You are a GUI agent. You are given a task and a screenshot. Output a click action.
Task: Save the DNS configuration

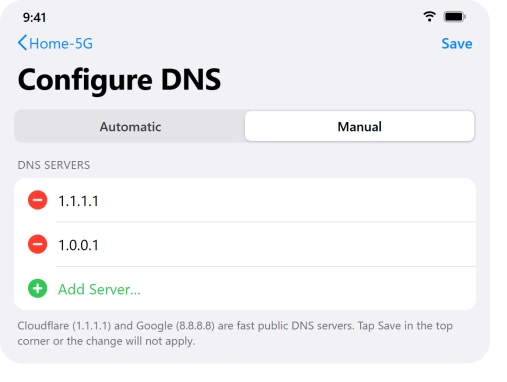tap(457, 44)
